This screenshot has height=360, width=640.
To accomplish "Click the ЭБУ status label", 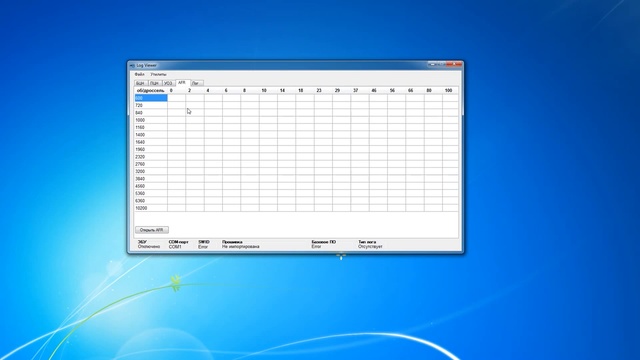I will coord(142,242).
